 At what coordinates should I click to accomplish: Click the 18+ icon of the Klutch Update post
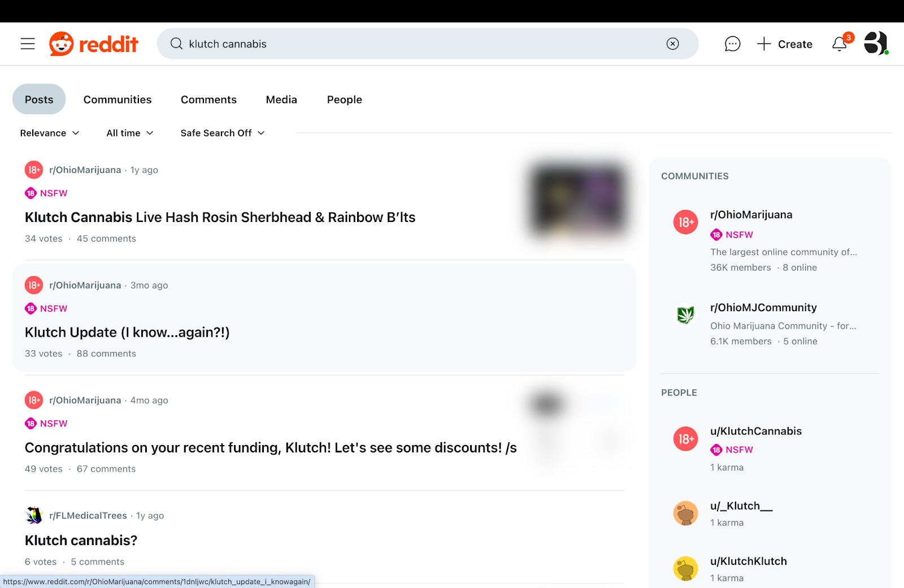click(x=34, y=285)
